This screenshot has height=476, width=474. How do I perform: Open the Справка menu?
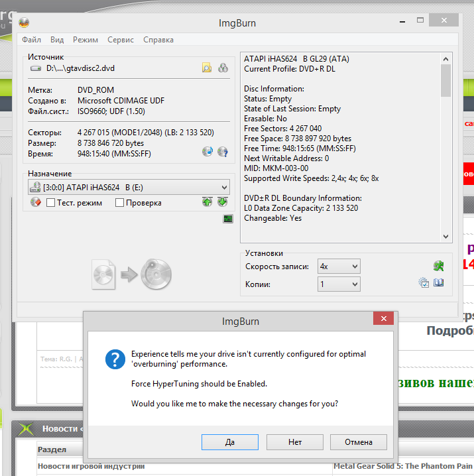pyautogui.click(x=158, y=40)
